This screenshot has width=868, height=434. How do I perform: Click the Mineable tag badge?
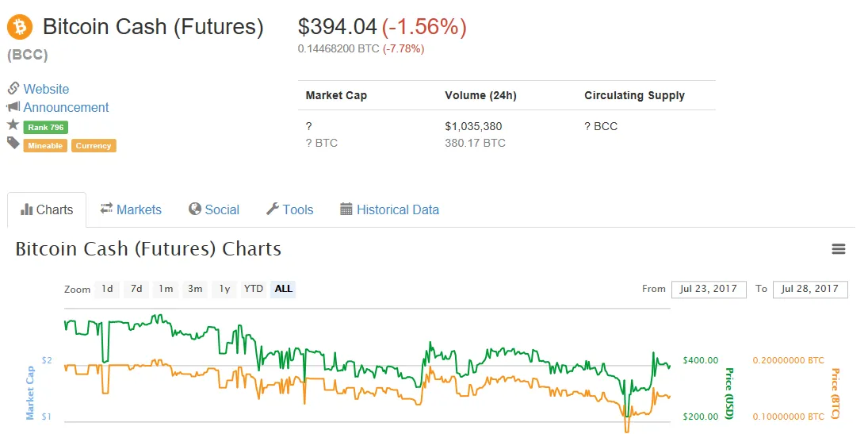click(x=45, y=146)
